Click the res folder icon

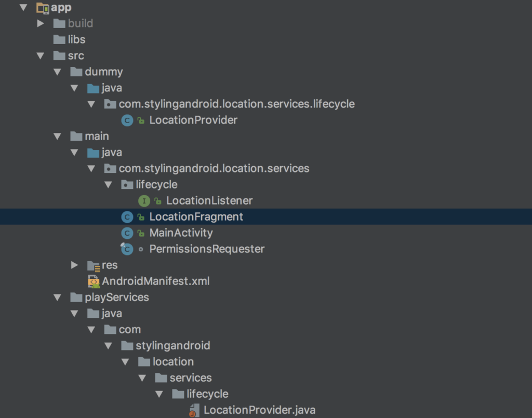(x=94, y=265)
